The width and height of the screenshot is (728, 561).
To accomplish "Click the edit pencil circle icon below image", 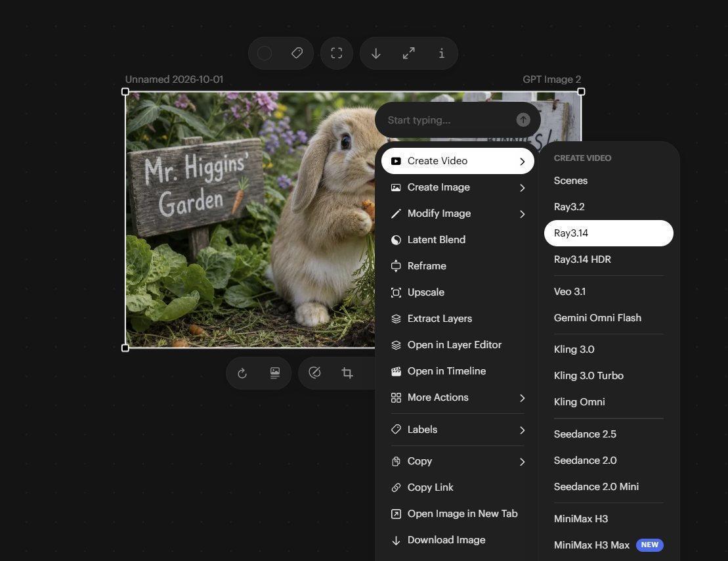I will click(314, 372).
